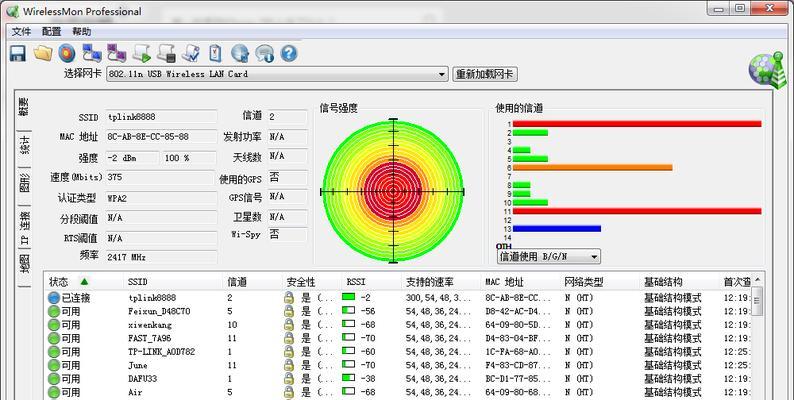Click the padlock icon in tplink8888 row

point(289,298)
